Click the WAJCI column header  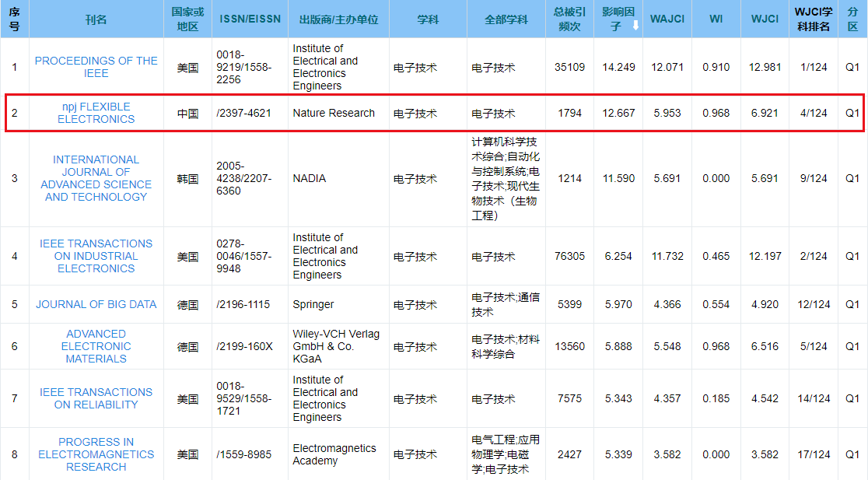667,19
